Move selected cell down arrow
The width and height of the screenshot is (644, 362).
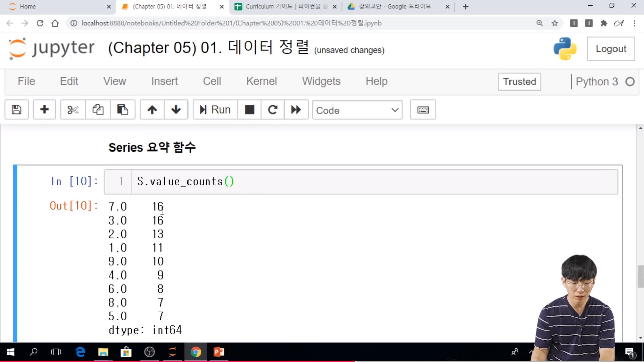176,110
